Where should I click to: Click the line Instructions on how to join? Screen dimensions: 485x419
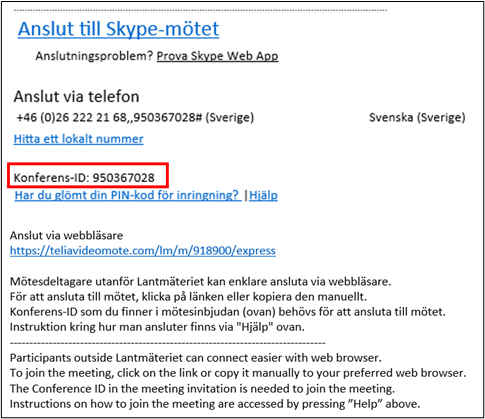coord(215,404)
